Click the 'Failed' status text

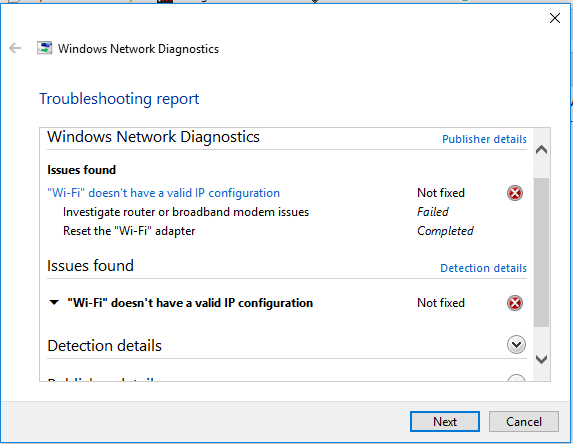(x=433, y=212)
